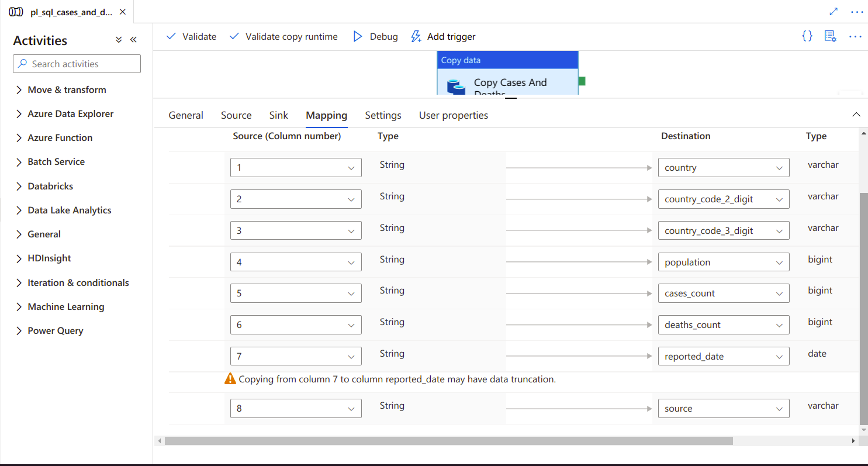Open the deaths_count destination dropdown
The width and height of the screenshot is (868, 466).
point(724,325)
